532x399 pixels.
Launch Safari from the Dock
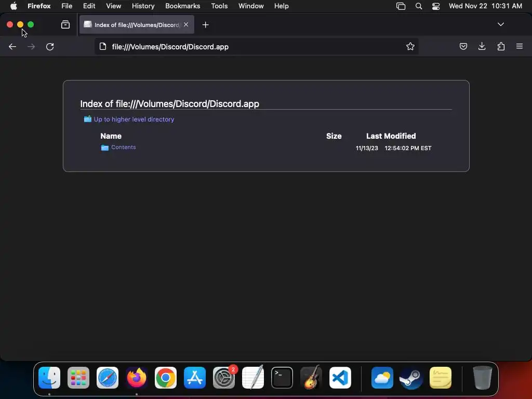tap(108, 378)
